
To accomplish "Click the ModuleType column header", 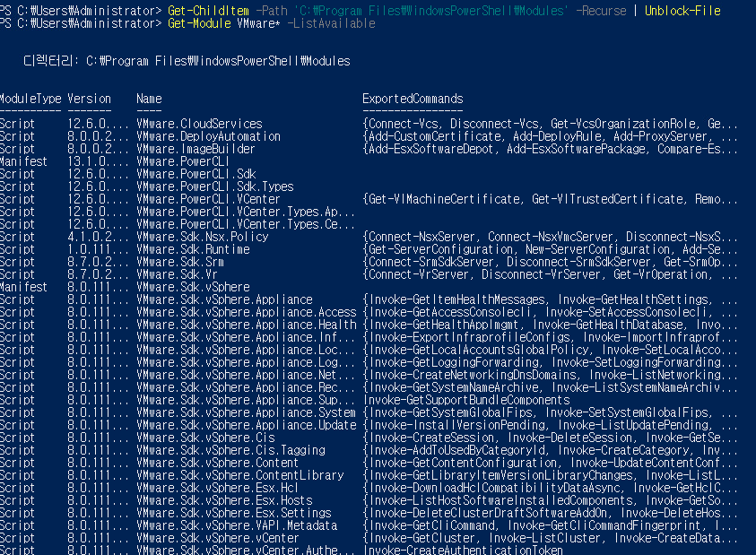I will pyautogui.click(x=30, y=99).
